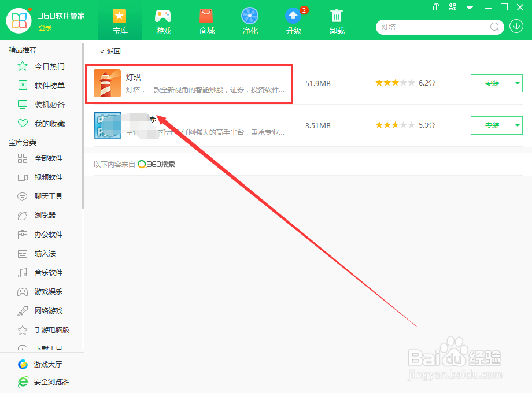
Task: Open the 升级 tab
Action: point(294,22)
